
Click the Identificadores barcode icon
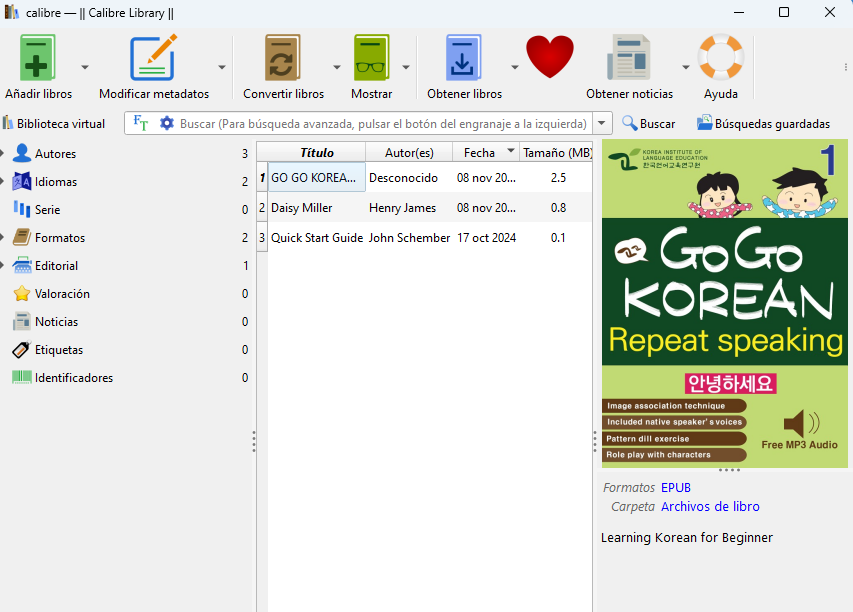pos(22,378)
